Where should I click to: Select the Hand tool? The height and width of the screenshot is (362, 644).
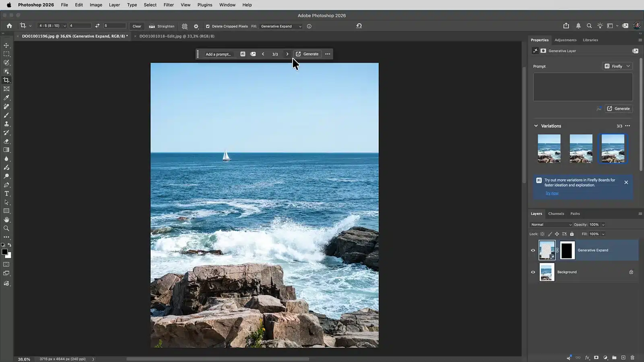pos(6,220)
